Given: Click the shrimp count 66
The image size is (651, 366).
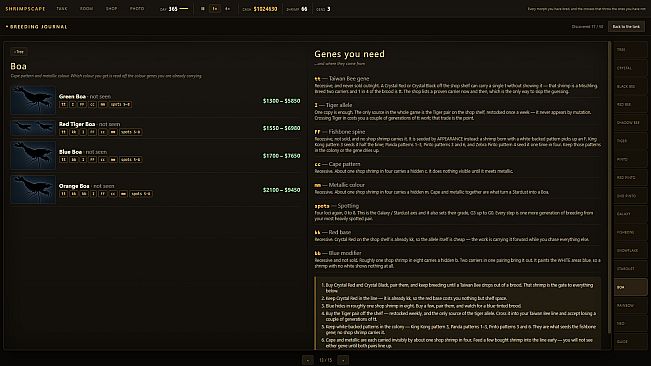Looking at the screenshot, I should 304,9.
